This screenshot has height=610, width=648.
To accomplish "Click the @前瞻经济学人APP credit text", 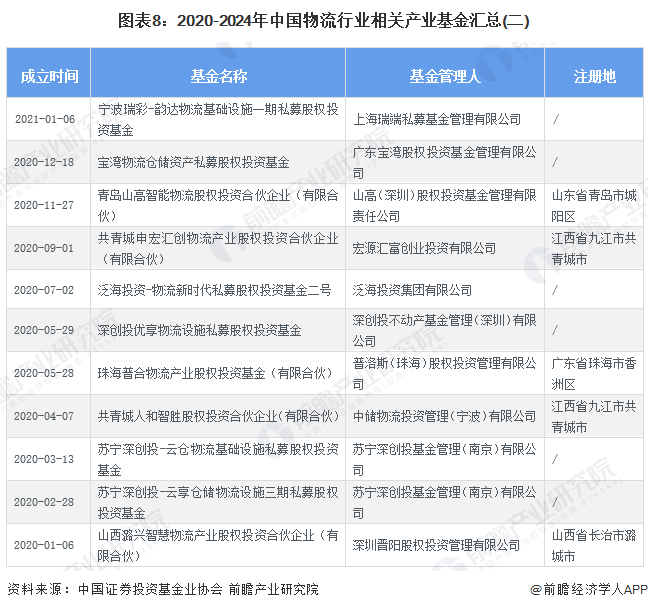I will coord(588,589).
